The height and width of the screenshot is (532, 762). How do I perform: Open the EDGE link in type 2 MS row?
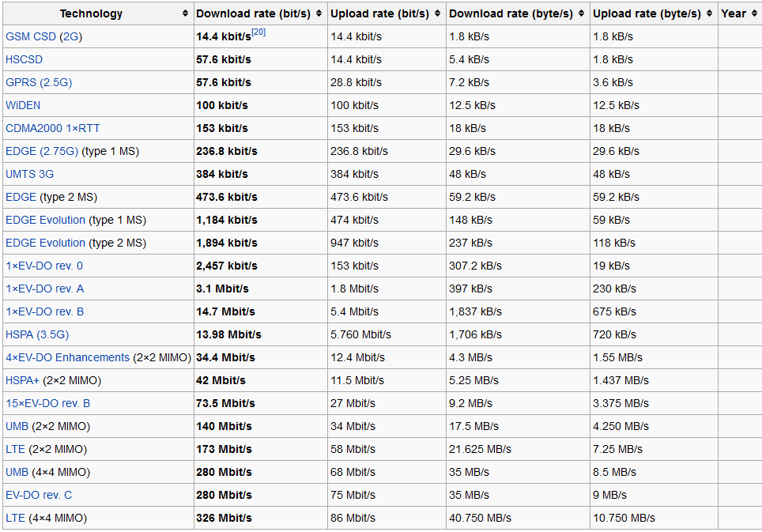(21, 197)
